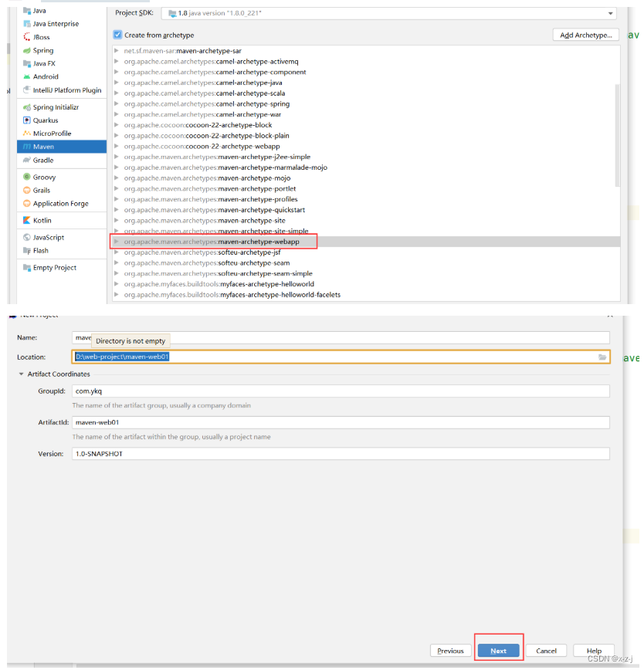Select the Maven icon in sidebar

click(x=27, y=147)
